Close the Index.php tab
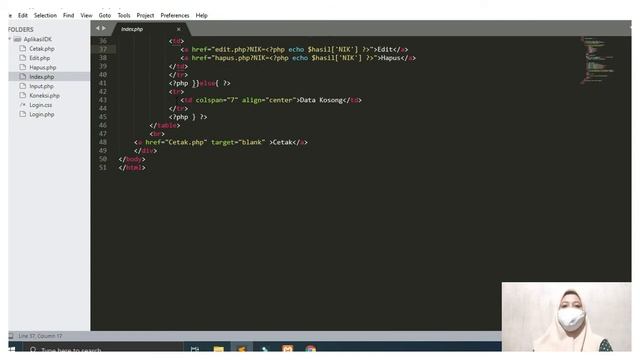Screen dimensions: 640x360 [178, 29]
